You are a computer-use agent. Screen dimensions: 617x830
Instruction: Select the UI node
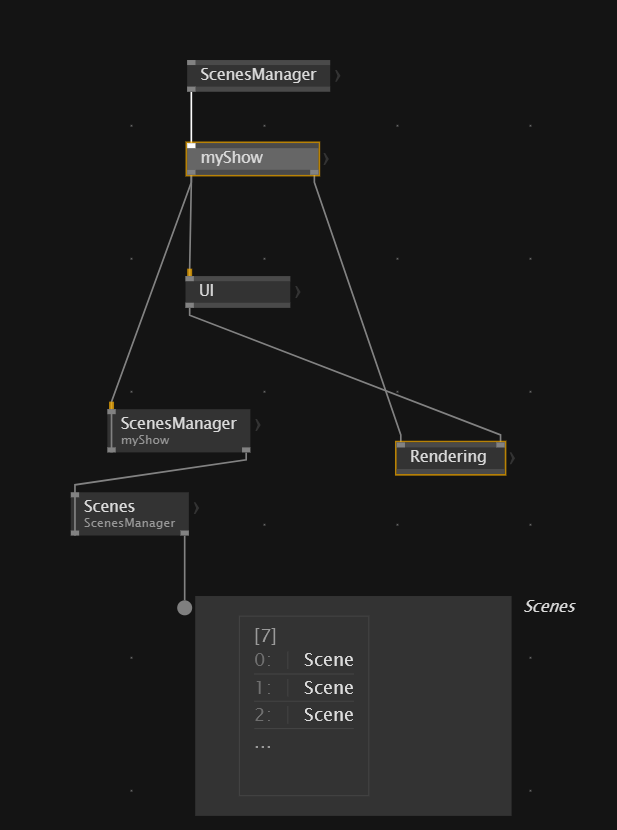(238, 291)
